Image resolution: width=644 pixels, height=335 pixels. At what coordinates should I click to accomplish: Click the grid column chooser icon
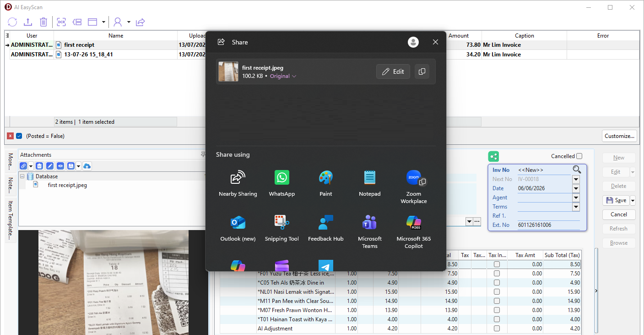tap(7, 35)
